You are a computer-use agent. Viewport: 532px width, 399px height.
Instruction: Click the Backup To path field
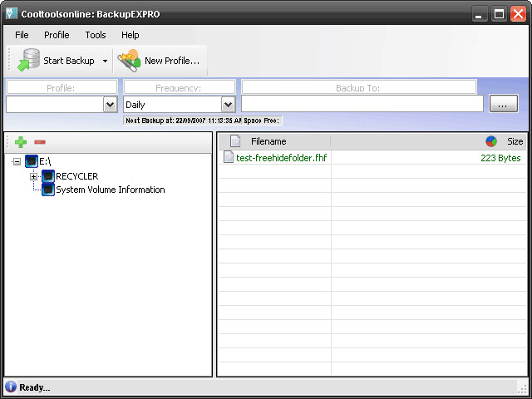362,104
